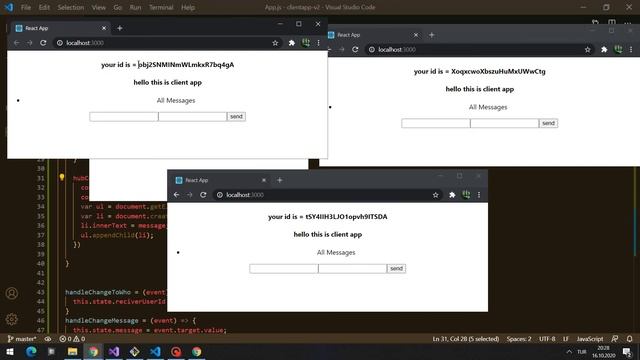
Task: Open the View menu in VS Code
Action: [98, 7]
